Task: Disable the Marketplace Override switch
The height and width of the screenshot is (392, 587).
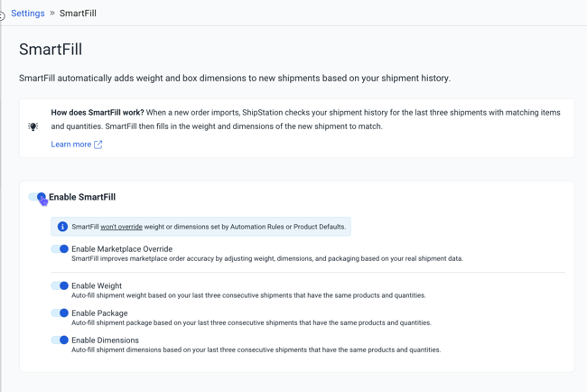Action: (60, 249)
